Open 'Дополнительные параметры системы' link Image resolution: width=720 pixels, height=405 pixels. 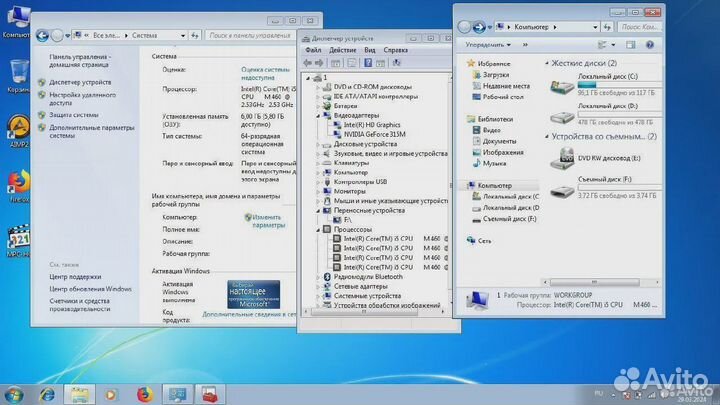[x=91, y=131]
